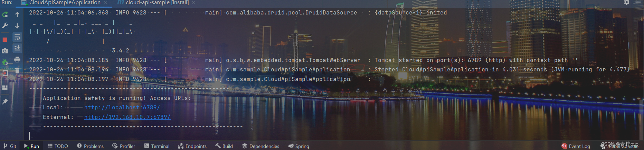
Task: Stop the running application
Action: (5, 40)
